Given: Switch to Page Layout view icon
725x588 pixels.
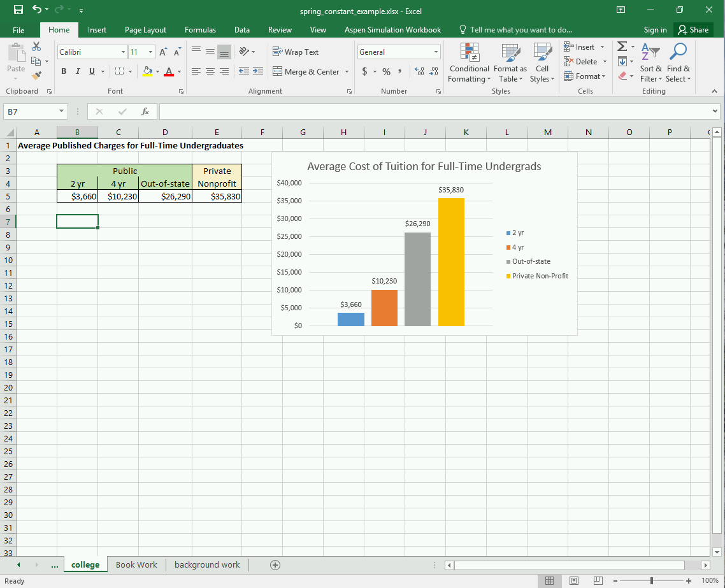Looking at the screenshot, I should (x=573, y=580).
